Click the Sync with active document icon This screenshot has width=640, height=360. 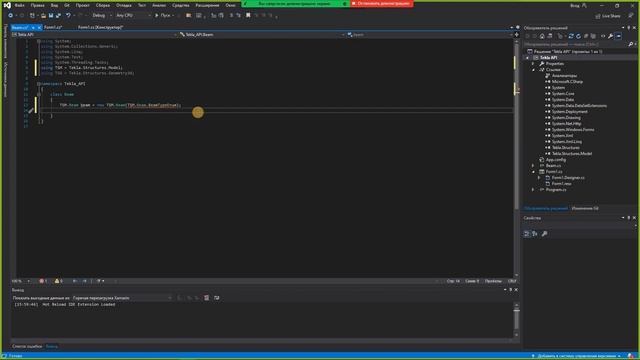click(571, 36)
